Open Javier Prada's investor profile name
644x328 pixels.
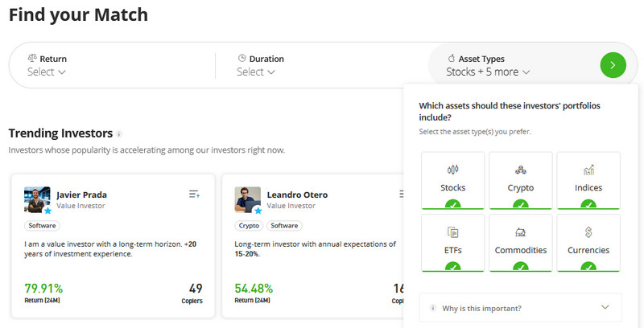coord(81,195)
